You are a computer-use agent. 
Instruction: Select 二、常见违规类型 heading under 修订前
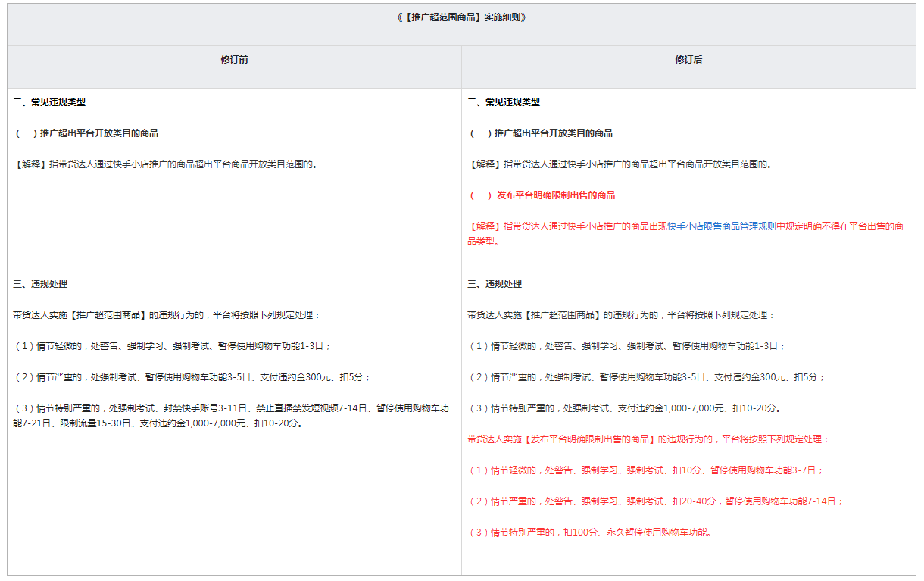[x=49, y=102]
